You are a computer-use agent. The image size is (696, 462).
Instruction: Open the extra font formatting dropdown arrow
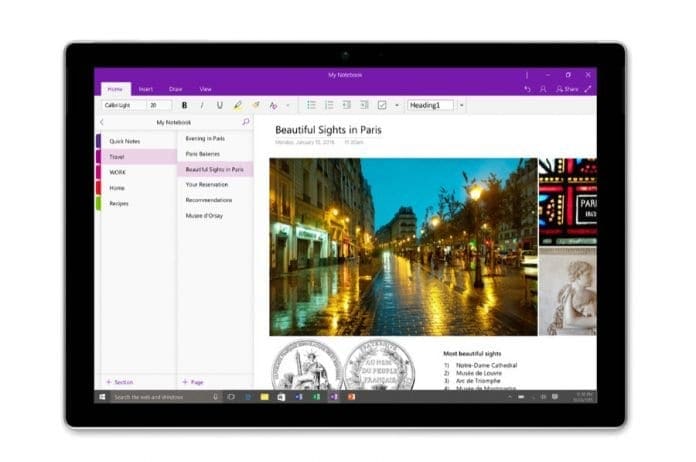[x=288, y=105]
